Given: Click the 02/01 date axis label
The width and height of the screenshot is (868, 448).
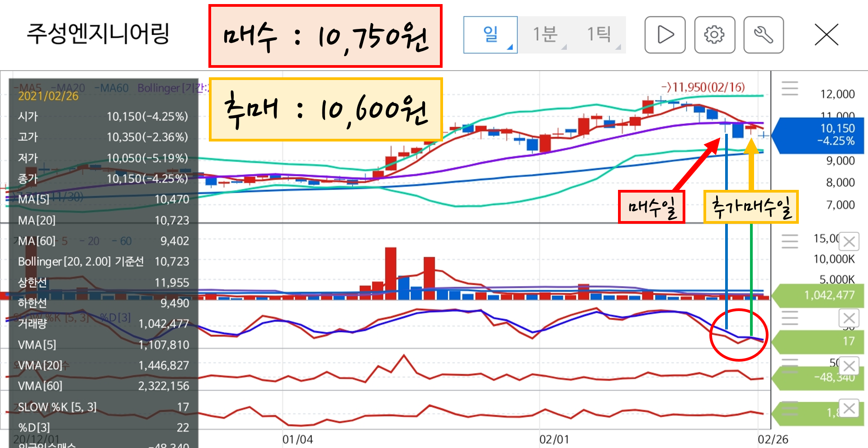Looking at the screenshot, I should click(554, 439).
